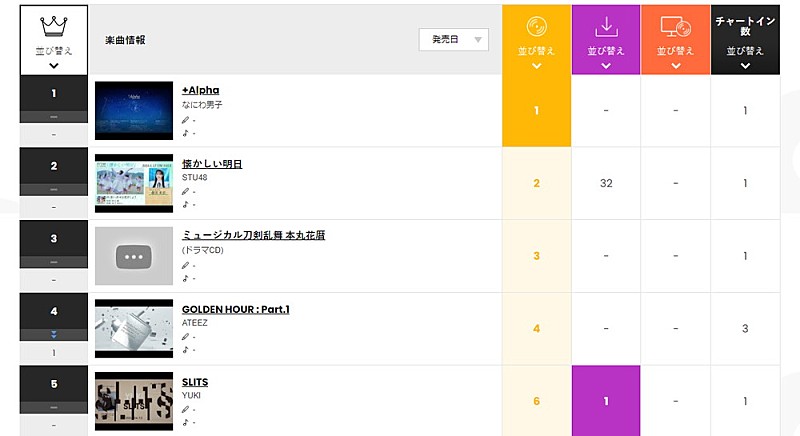Click the +Alpha video thumbnail
800x436 pixels.
(134, 110)
